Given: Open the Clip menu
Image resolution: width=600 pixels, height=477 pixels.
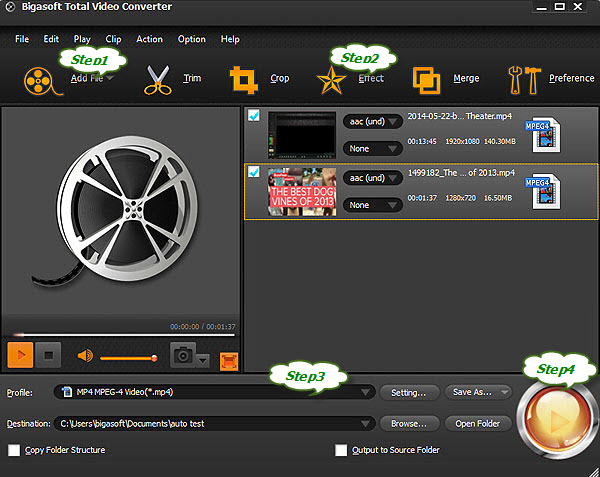Looking at the screenshot, I should [113, 39].
